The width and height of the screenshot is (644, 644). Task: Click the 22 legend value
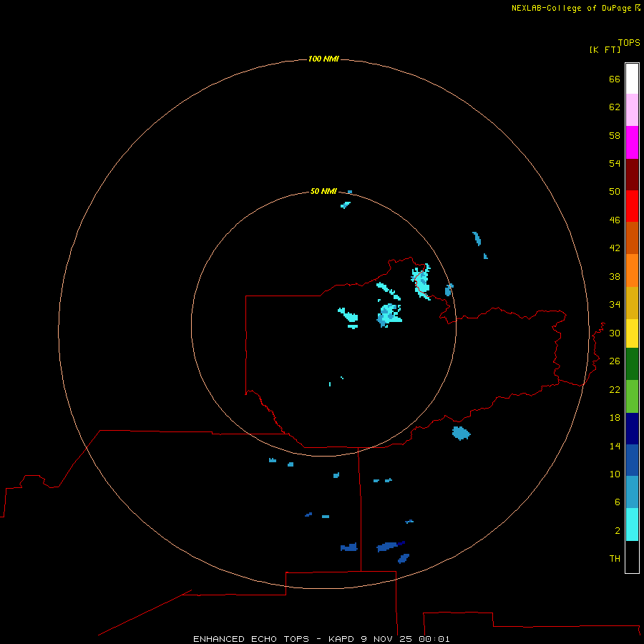(x=615, y=389)
